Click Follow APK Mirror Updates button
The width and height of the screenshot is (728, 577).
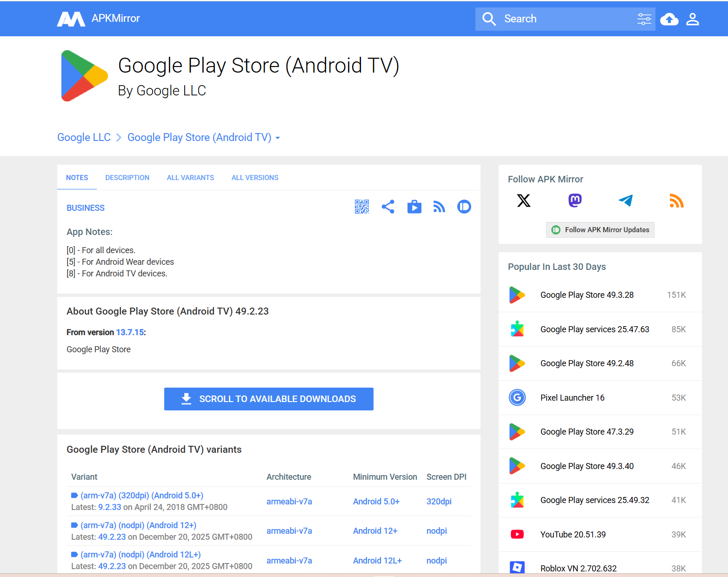600,230
